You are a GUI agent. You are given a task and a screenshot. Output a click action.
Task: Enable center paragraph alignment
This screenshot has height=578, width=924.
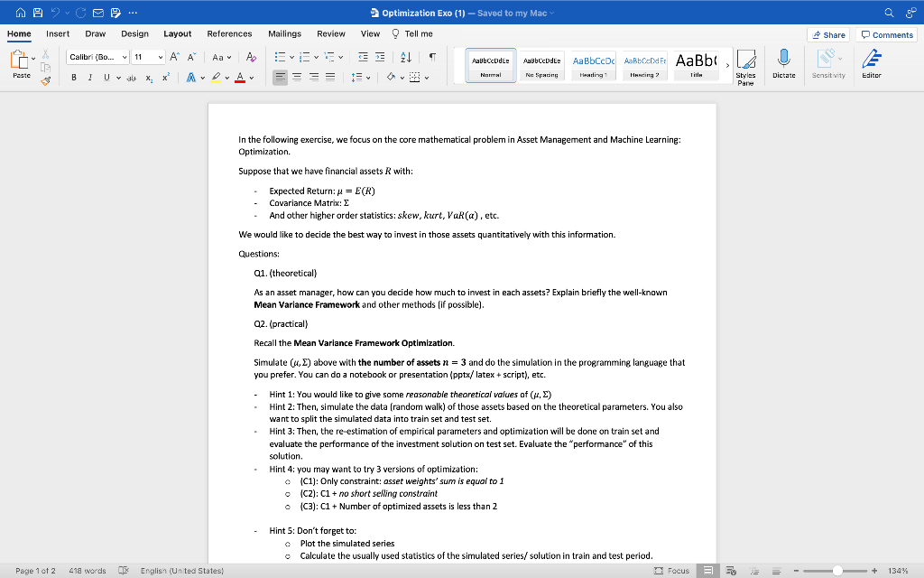tap(297, 76)
